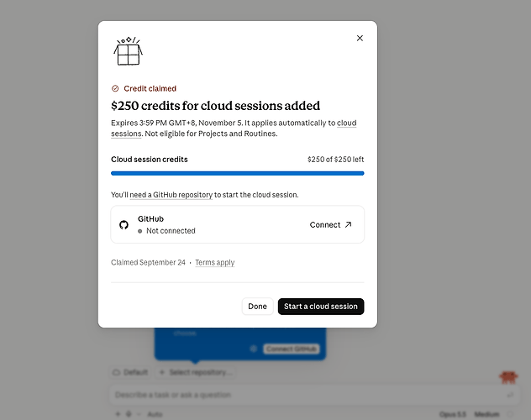The image size is (531, 420).
Task: Click the gift box illustration
Action: [x=128, y=51]
